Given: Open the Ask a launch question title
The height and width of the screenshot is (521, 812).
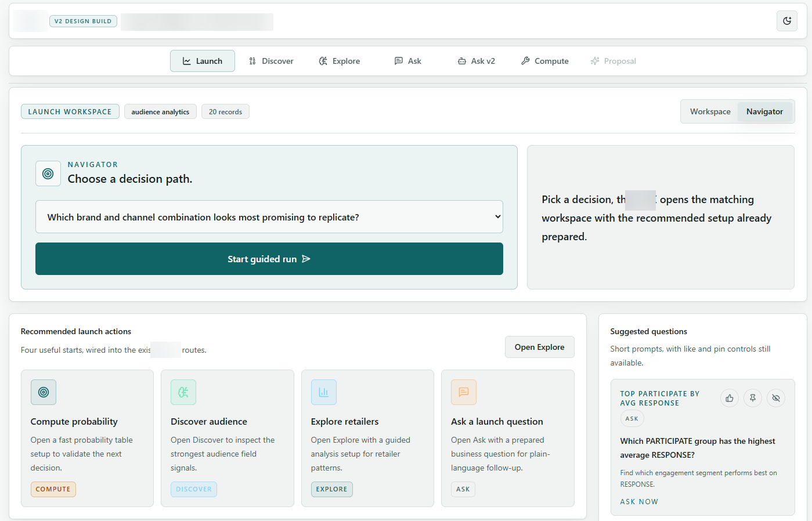Looking at the screenshot, I should click(497, 422).
